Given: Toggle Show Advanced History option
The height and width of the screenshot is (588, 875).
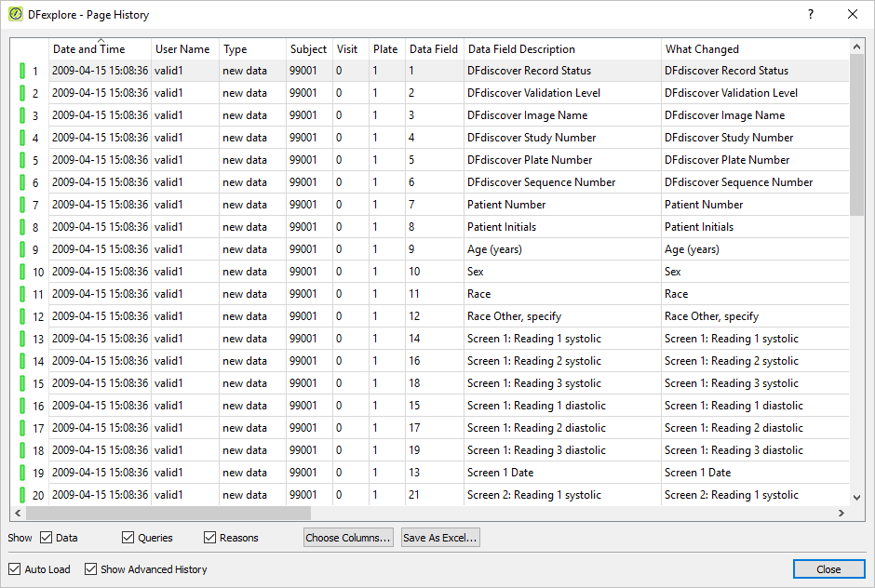Looking at the screenshot, I should tap(90, 569).
